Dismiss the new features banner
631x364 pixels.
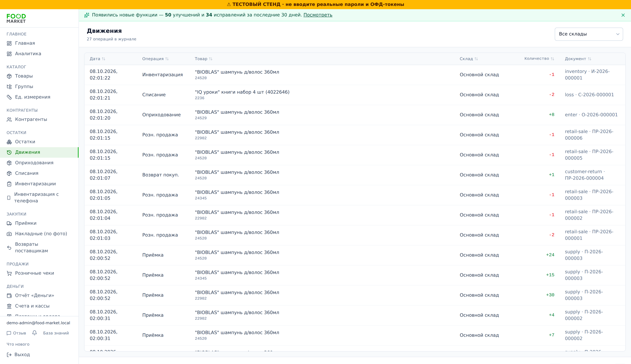pos(623,15)
